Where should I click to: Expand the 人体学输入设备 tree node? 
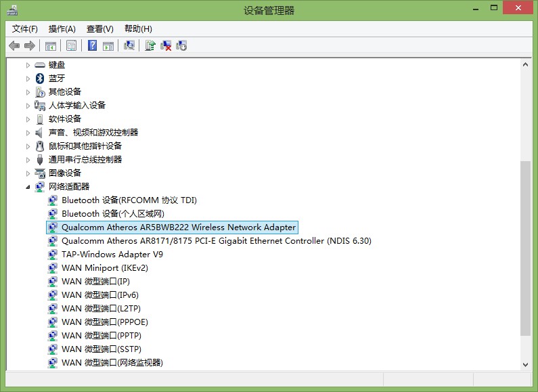click(x=28, y=106)
